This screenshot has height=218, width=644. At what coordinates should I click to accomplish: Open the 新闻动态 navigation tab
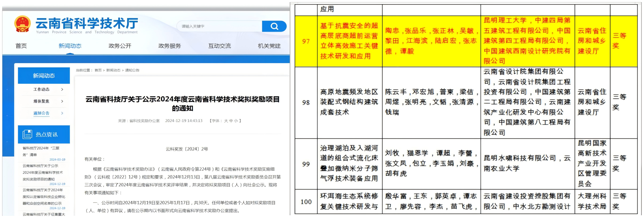[x=70, y=46]
